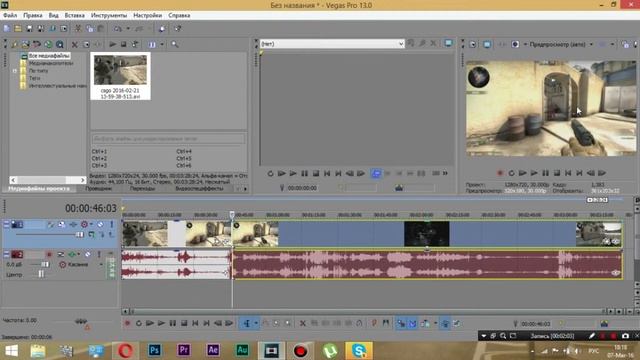Toggle the video track automation settings gear
The image size is (640, 360).
click(84, 224)
